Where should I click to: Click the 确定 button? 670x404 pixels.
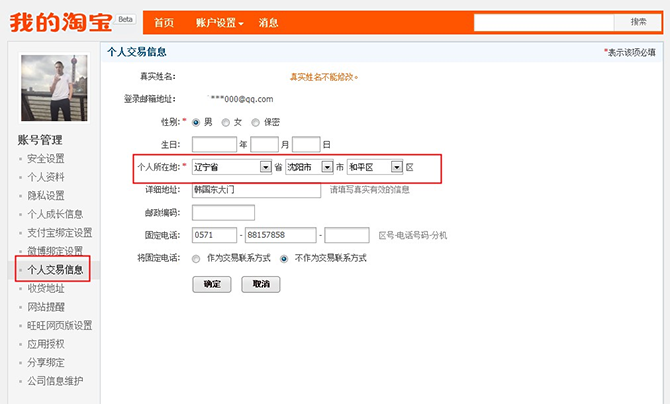point(212,284)
